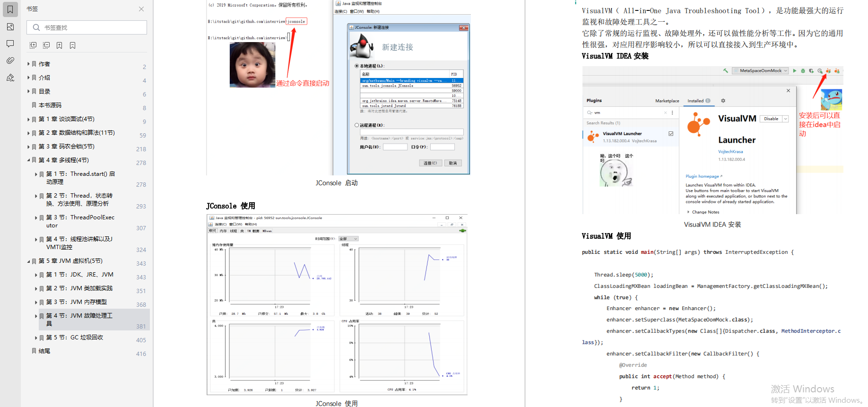Open 帮助(H) menu above the 新建连接 dialog

coord(373,11)
